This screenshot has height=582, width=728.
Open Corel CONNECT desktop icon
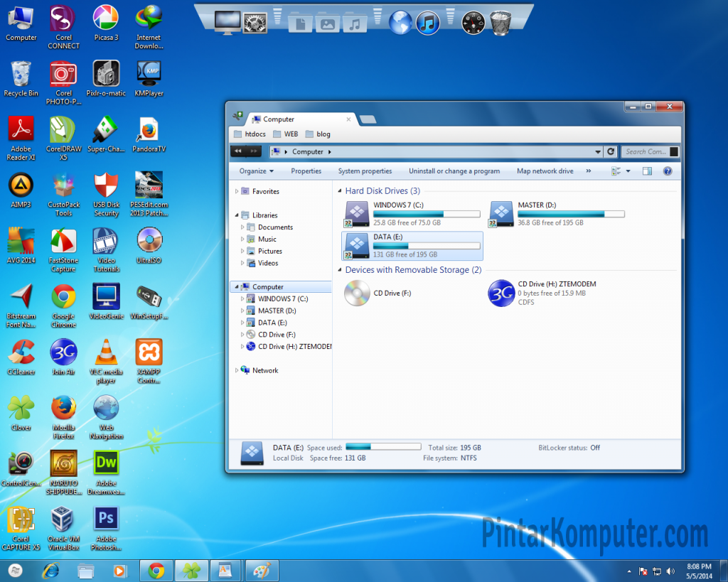pyautogui.click(x=63, y=27)
